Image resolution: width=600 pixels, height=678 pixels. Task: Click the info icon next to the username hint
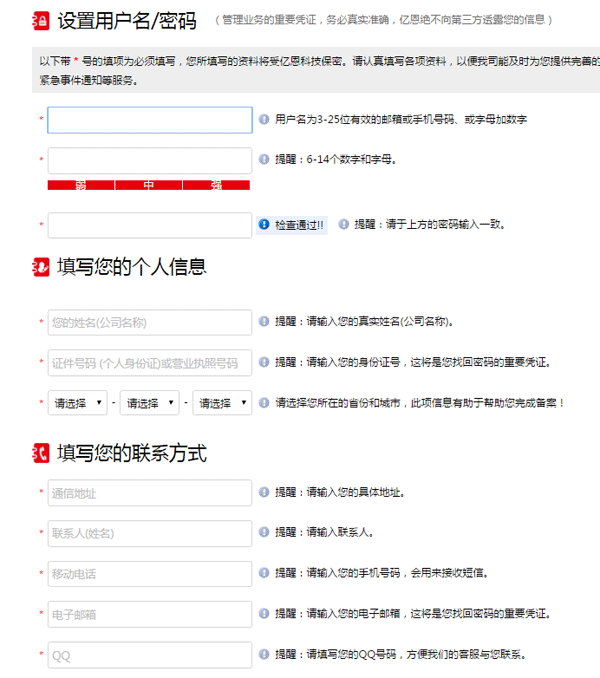coord(264,119)
